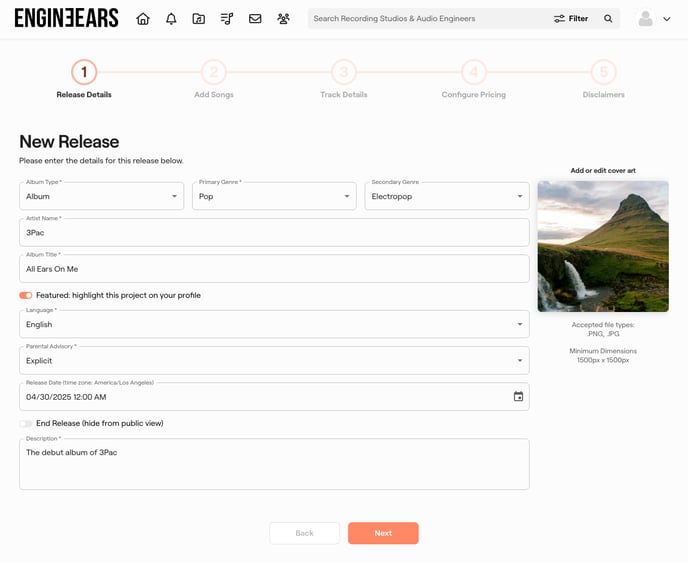Image resolution: width=688 pixels, height=563 pixels.
Task: Click the music playlist icon
Action: point(227,18)
